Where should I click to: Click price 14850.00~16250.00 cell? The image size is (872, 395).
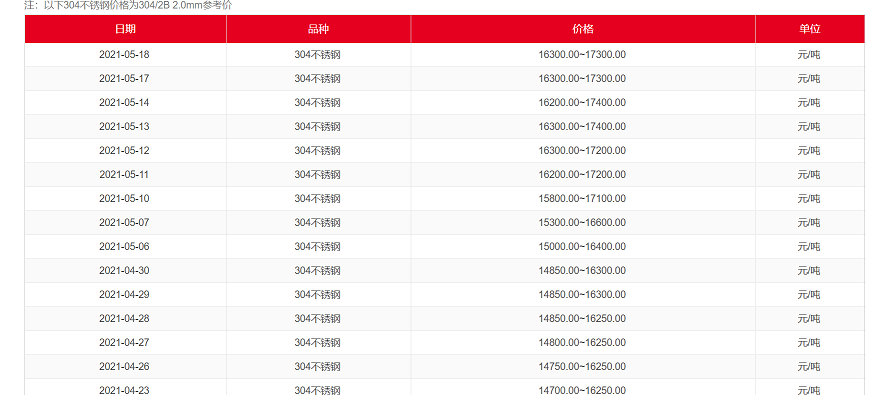coord(582,318)
